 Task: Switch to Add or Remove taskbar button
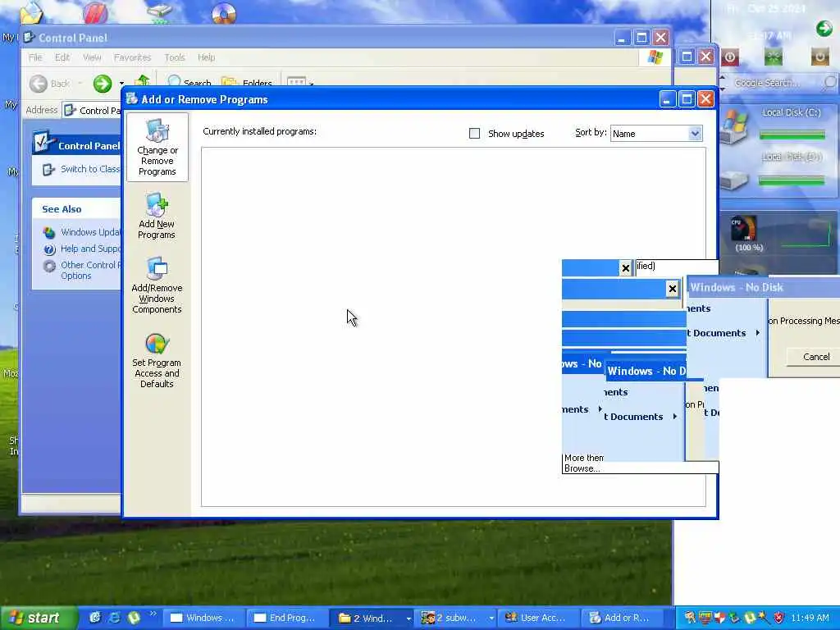pos(621,619)
